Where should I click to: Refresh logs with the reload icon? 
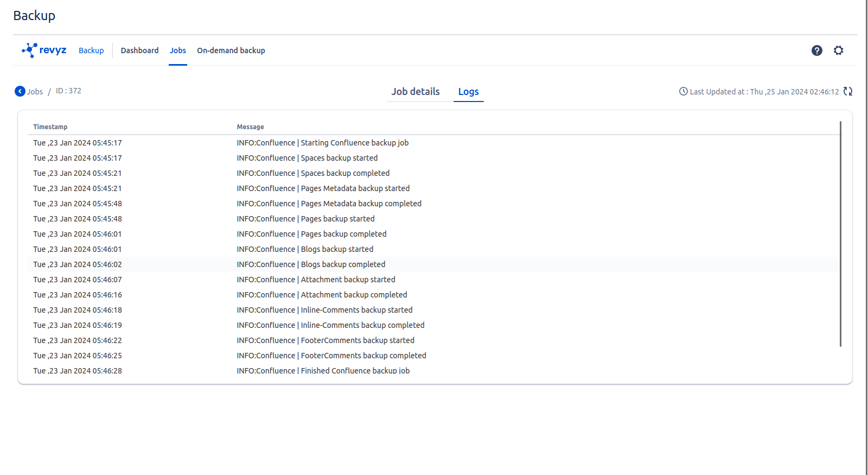click(x=848, y=91)
